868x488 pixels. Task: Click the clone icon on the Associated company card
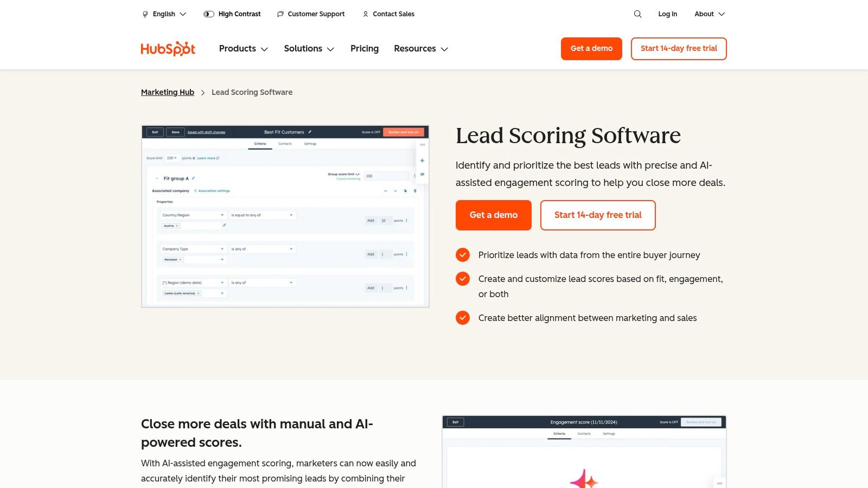click(405, 191)
